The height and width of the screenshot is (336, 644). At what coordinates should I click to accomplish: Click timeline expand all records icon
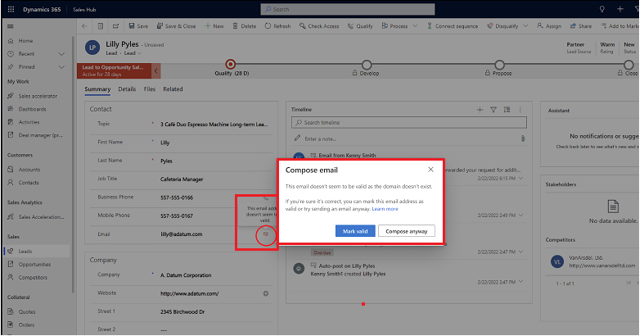[507, 109]
